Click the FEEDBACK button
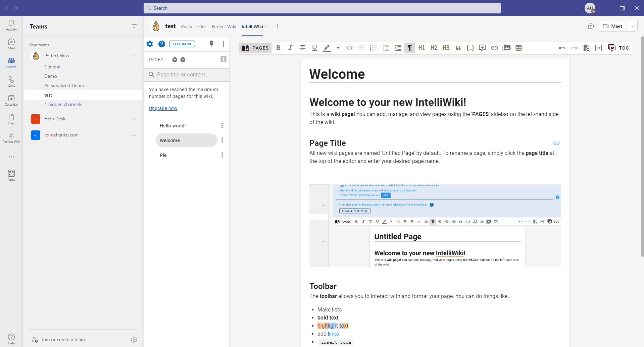 [x=182, y=44]
